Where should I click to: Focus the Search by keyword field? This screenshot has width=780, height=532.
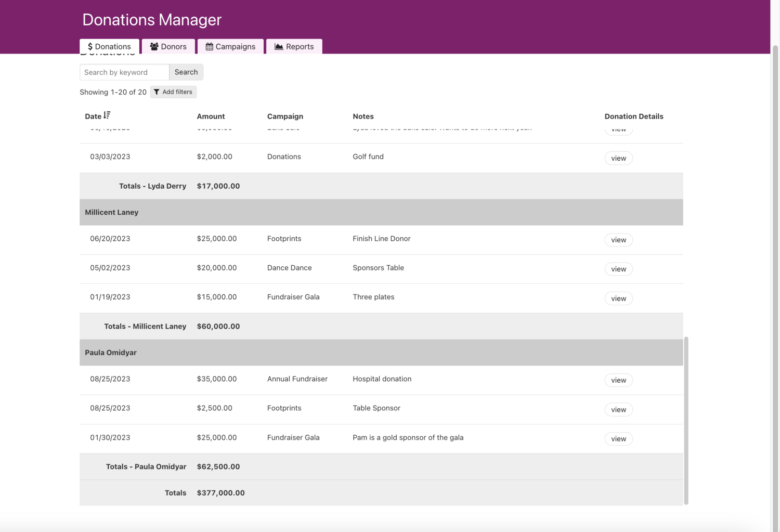(124, 72)
